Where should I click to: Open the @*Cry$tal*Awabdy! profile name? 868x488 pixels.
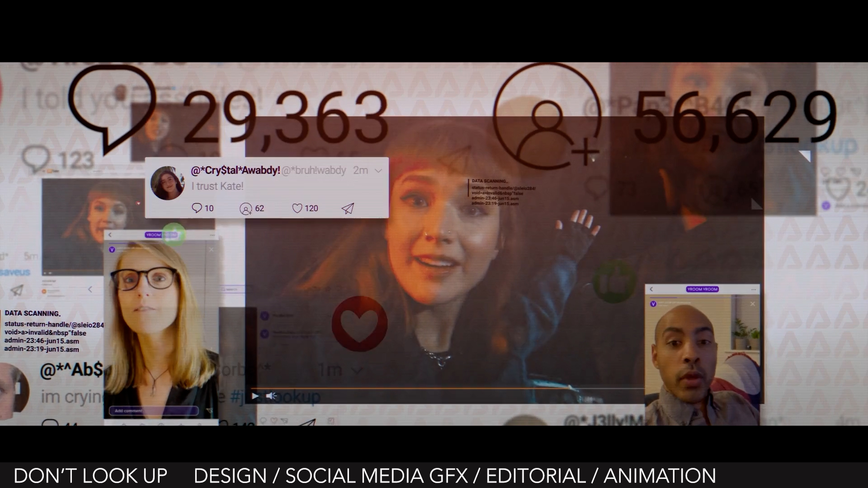(235, 170)
